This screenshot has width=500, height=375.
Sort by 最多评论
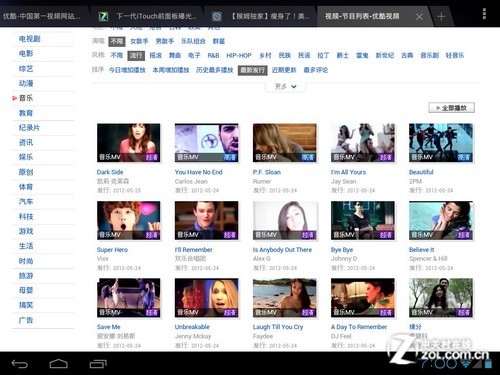click(x=316, y=70)
